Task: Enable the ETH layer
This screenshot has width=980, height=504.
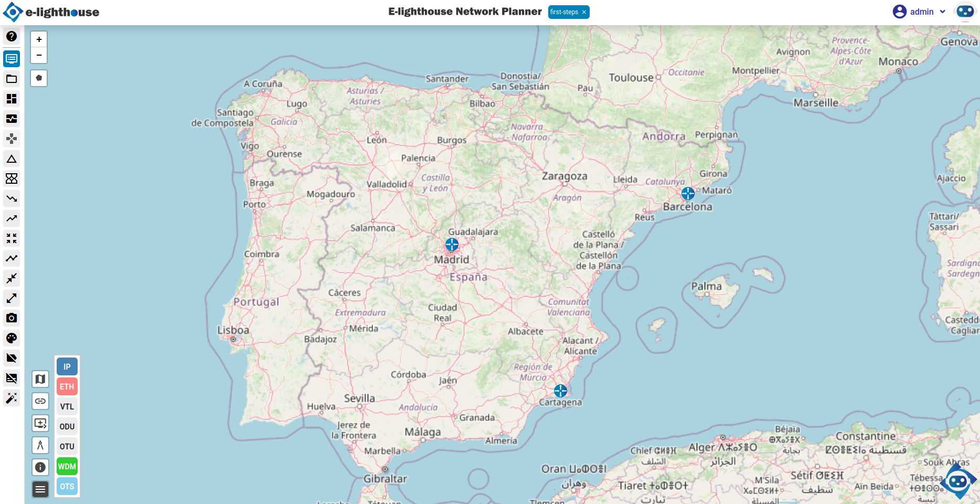Action: point(67,386)
